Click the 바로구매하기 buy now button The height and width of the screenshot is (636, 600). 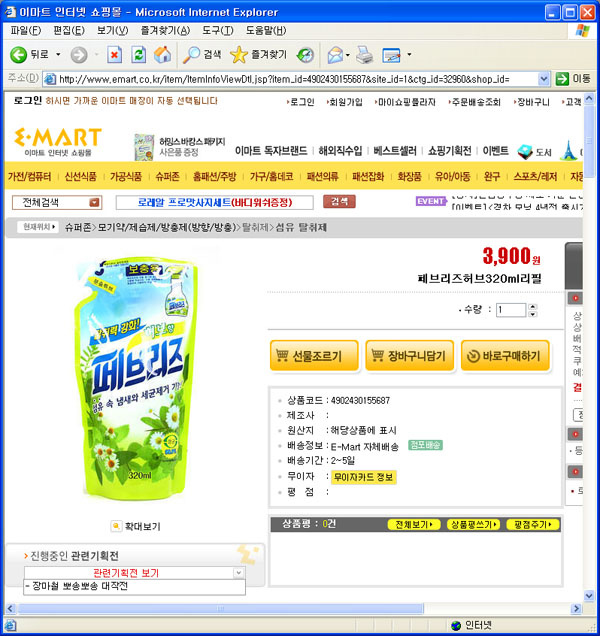pos(505,356)
